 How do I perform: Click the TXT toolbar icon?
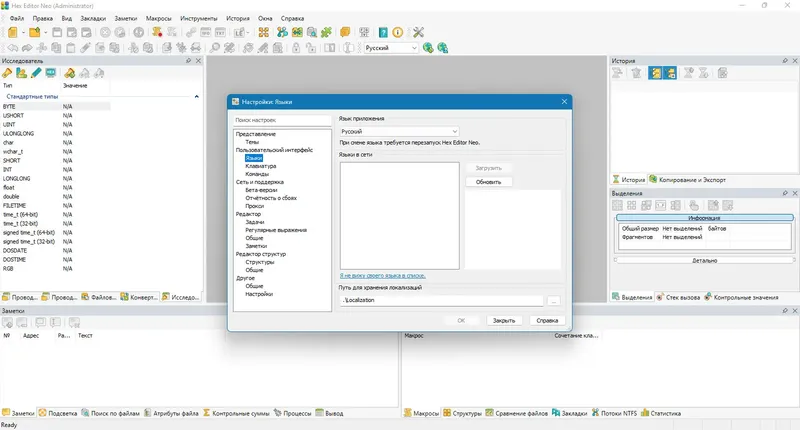(x=220, y=33)
